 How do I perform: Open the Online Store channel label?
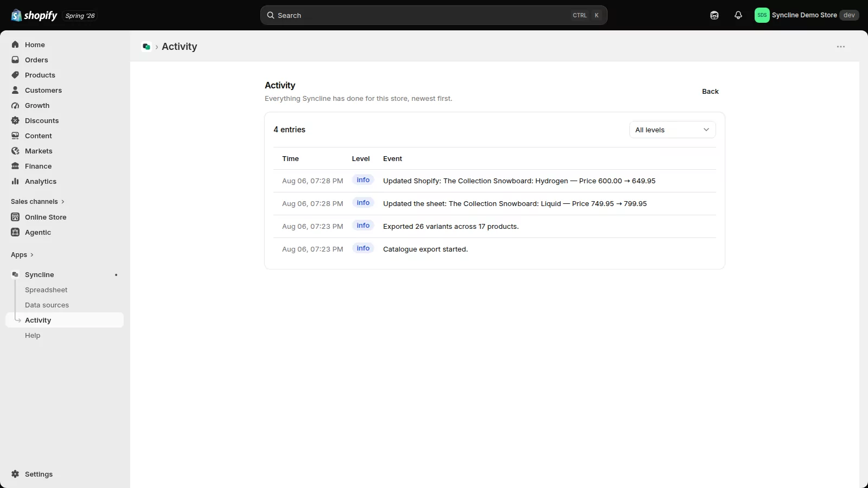(46, 217)
